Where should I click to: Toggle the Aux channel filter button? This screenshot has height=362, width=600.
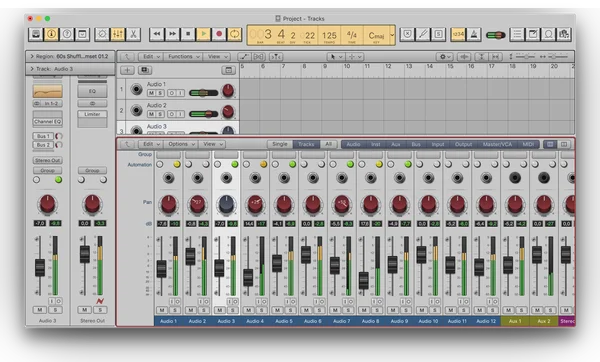point(396,144)
